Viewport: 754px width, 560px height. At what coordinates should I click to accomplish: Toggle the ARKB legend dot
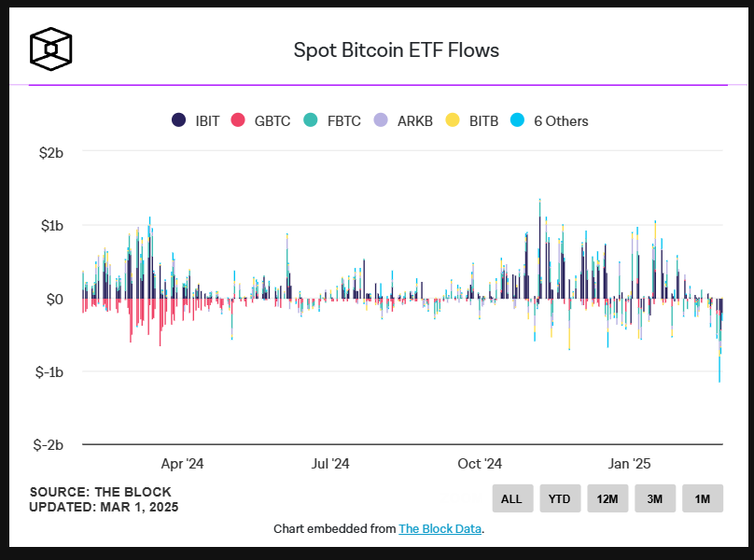click(x=380, y=120)
